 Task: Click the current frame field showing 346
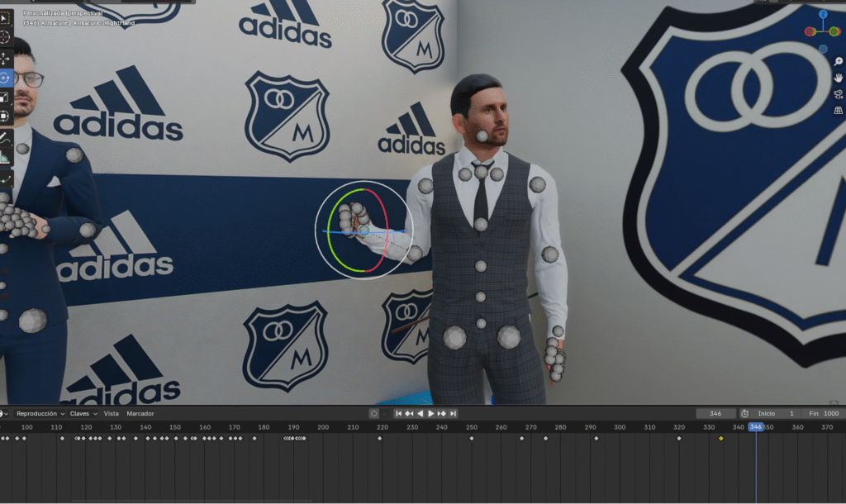pyautogui.click(x=715, y=413)
